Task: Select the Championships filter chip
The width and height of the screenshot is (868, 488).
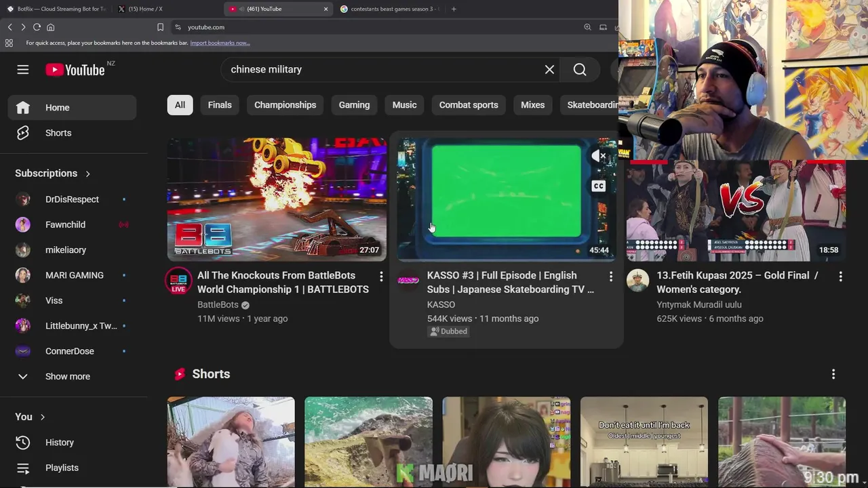Action: click(x=285, y=105)
